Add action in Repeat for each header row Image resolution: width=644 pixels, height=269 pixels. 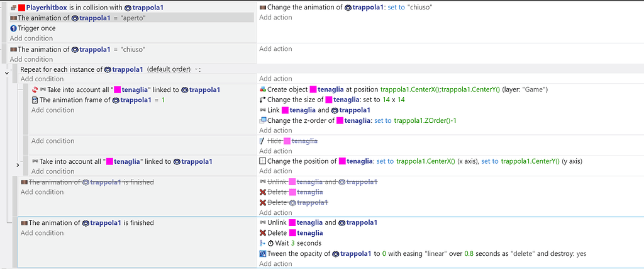pyautogui.click(x=275, y=79)
